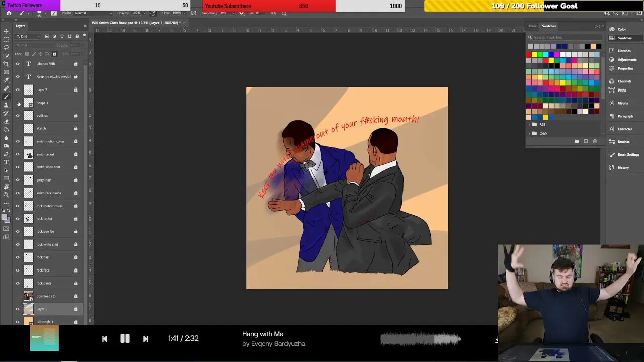The width and height of the screenshot is (644, 362).
Task: Filter layers by adjustment type icon
Action: [54, 36]
